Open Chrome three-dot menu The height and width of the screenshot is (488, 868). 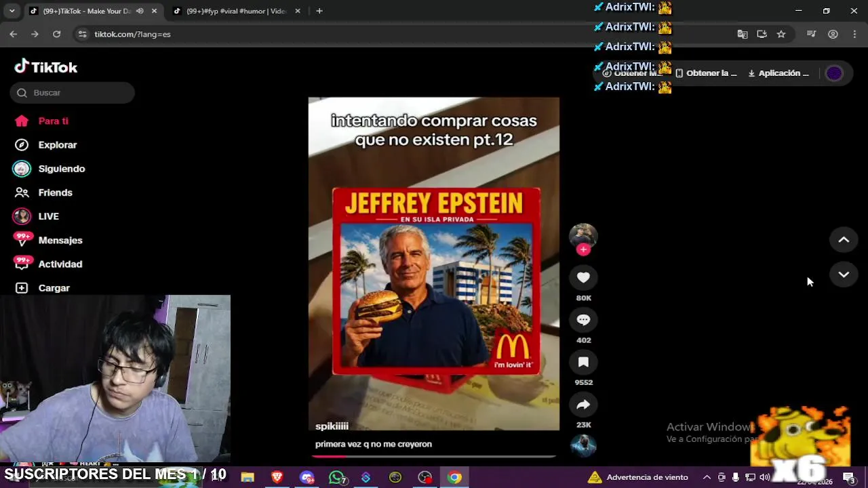854,34
